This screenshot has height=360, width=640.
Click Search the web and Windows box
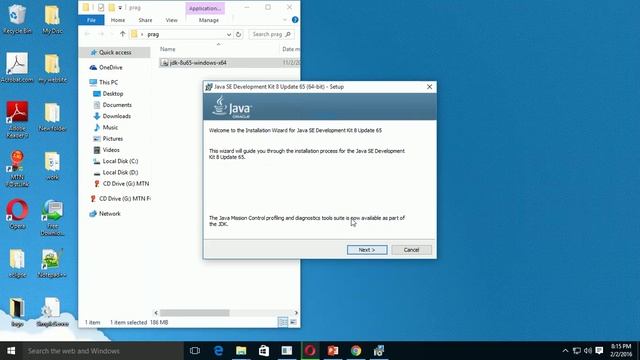(103, 351)
